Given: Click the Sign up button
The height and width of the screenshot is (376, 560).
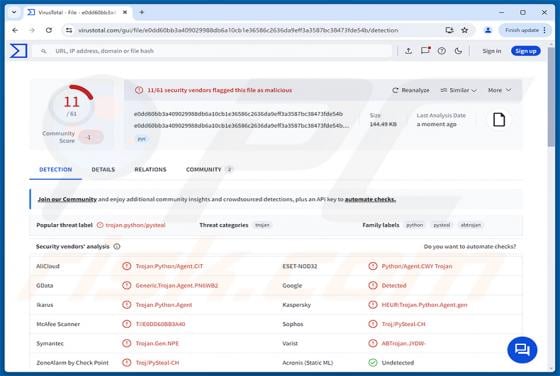Looking at the screenshot, I should [526, 51].
